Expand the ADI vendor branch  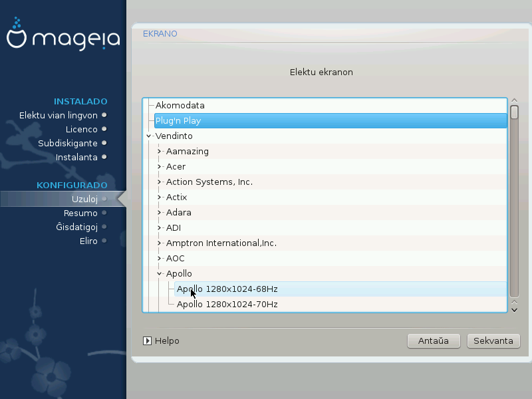(x=159, y=227)
